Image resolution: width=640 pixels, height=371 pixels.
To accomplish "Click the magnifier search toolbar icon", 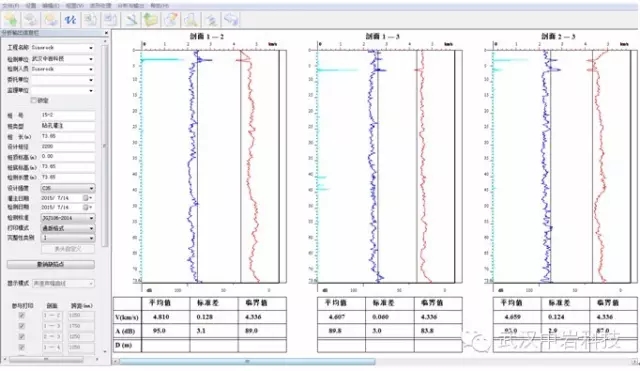I will click(x=191, y=20).
